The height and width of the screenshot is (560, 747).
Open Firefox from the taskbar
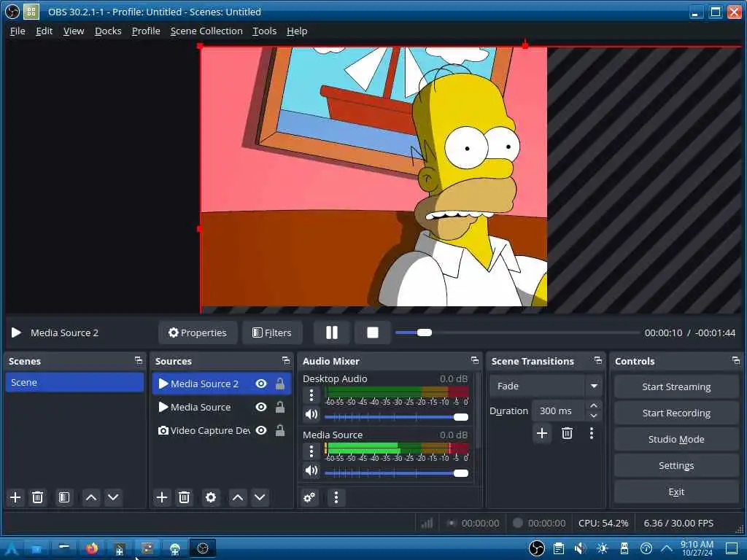[x=91, y=548]
